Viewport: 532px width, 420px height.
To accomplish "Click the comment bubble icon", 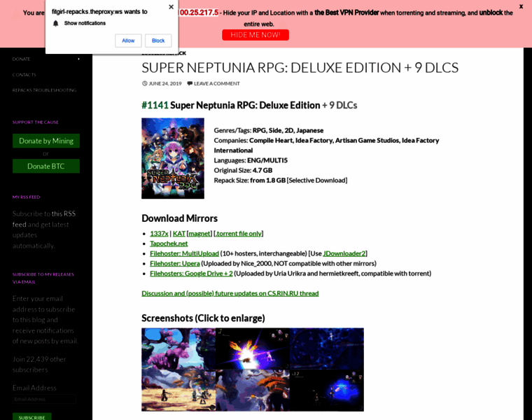I will 190,83.
